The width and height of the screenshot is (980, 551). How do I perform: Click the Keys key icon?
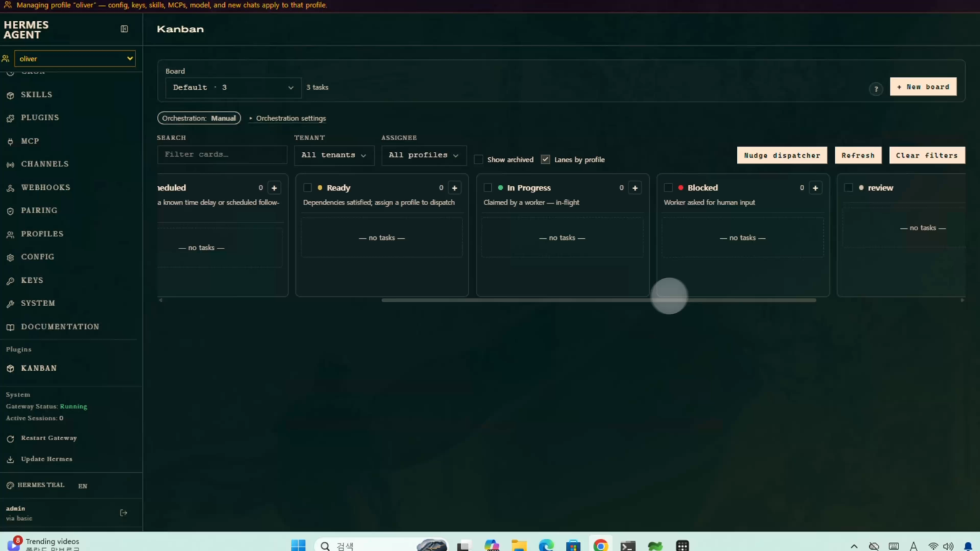coord(10,281)
